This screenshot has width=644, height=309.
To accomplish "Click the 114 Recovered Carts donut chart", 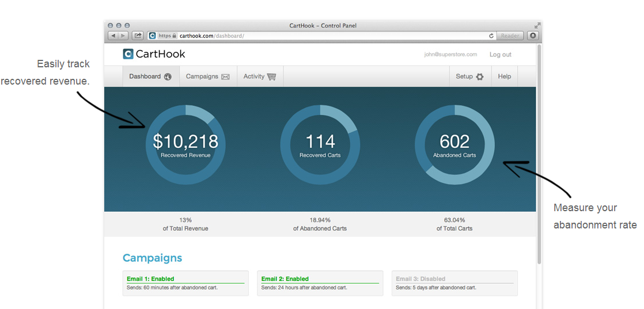I will (320, 144).
